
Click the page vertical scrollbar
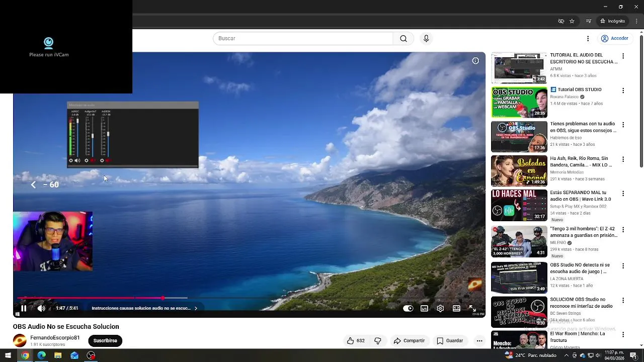point(641,101)
